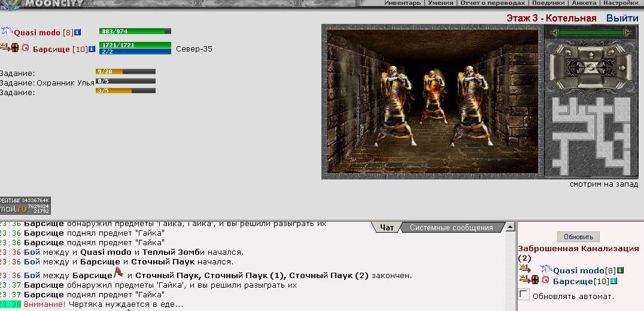Open the Настройки menu
Image resolution: width=644 pixels, height=311 pixels.
click(621, 3)
